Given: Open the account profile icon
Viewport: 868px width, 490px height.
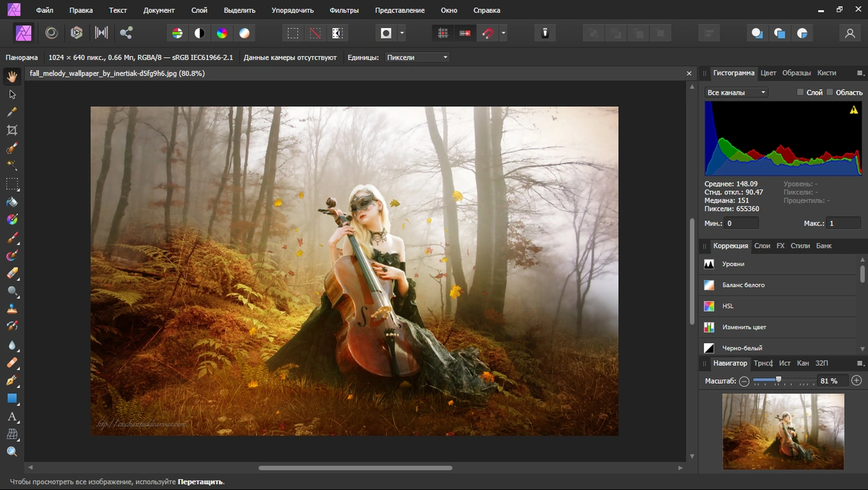Looking at the screenshot, I should 849,33.
